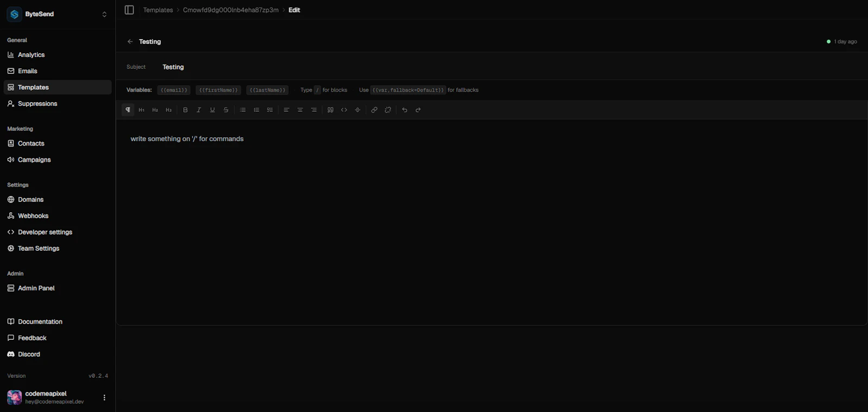Open the Documentation link
Viewport: 868px width, 412px height.
tap(58, 322)
